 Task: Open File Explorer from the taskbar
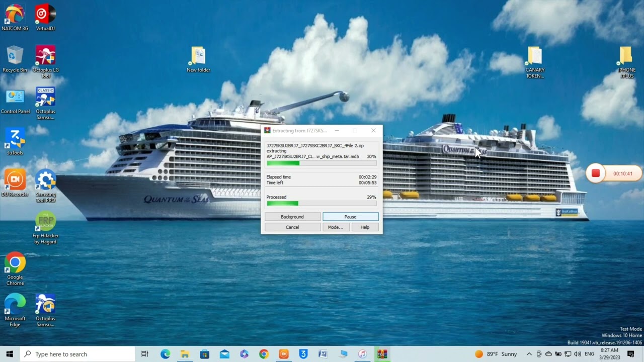[185, 354]
